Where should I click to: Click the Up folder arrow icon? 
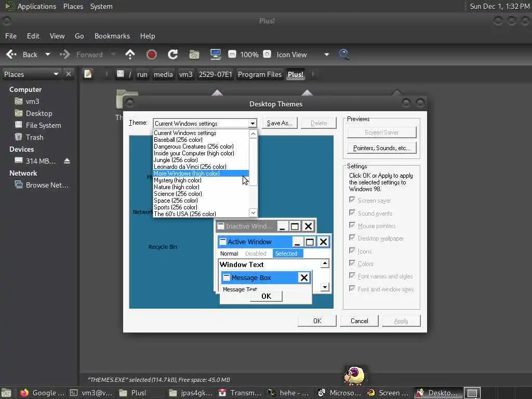tap(130, 55)
